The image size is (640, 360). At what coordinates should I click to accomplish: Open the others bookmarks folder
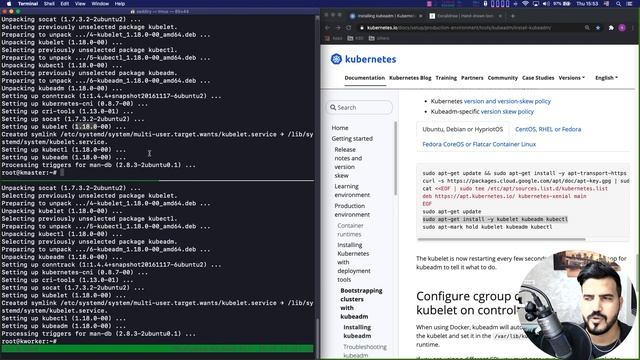(x=379, y=38)
